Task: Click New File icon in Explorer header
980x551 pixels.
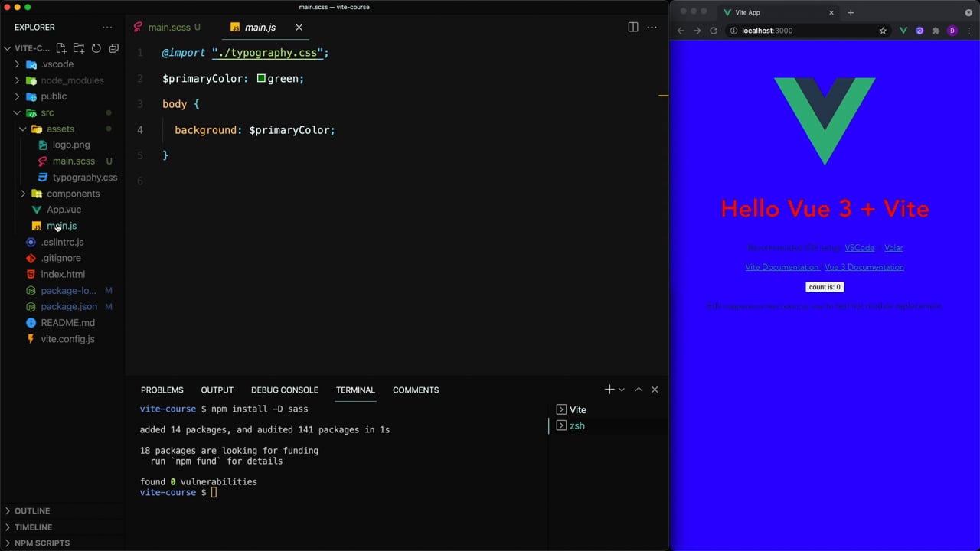Action: point(61,48)
